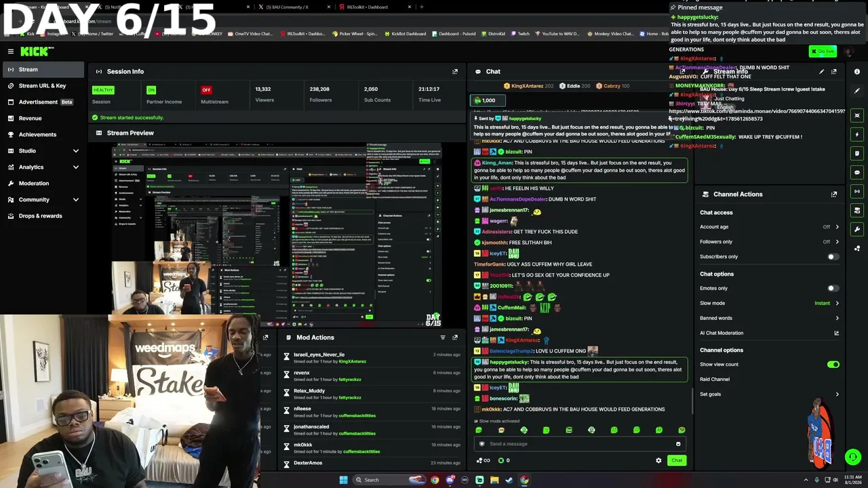This screenshot has height=488, width=868.
Task: Go to Moderation page
Action: point(42,183)
